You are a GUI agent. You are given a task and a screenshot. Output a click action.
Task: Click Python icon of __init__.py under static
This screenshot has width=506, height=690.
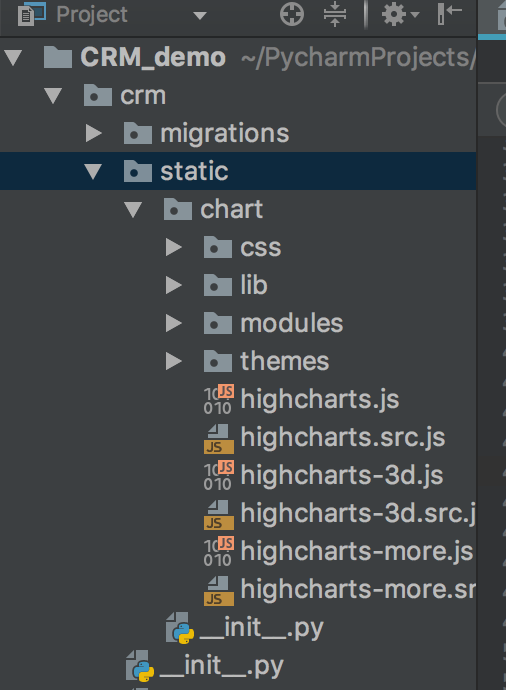coord(180,628)
